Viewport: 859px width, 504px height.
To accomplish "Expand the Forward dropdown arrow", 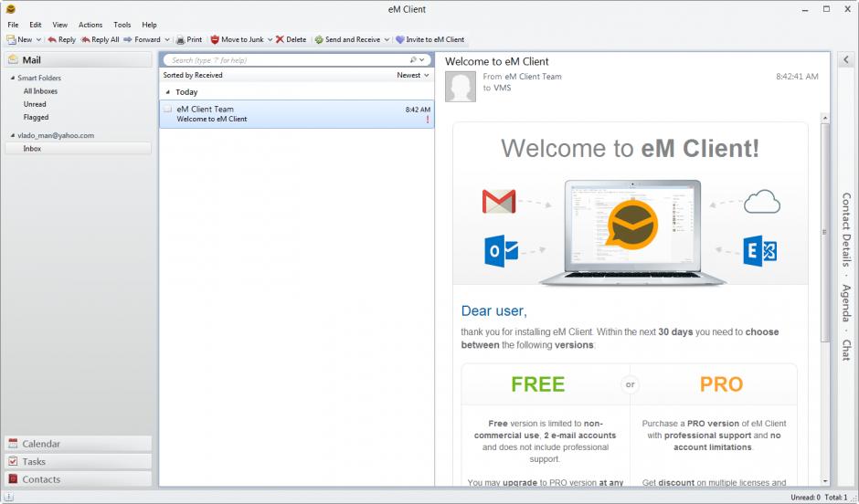I will 167,39.
